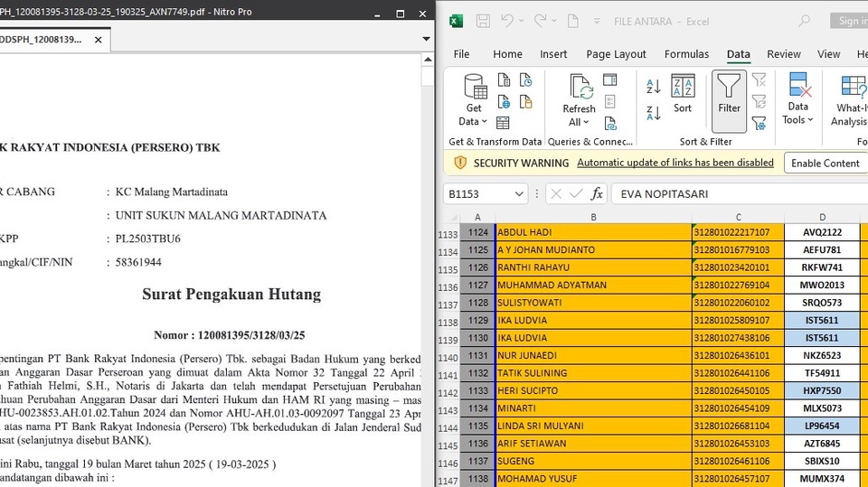The width and height of the screenshot is (868, 487).
Task: Click Reapply filter icon
Action: click(759, 102)
